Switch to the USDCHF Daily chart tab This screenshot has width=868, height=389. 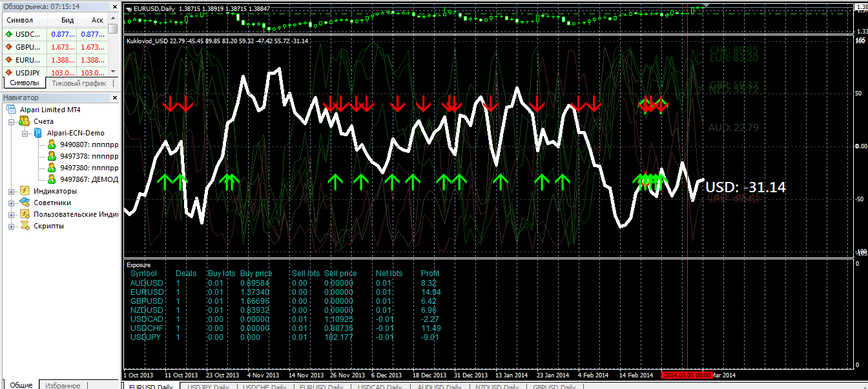click(x=264, y=386)
